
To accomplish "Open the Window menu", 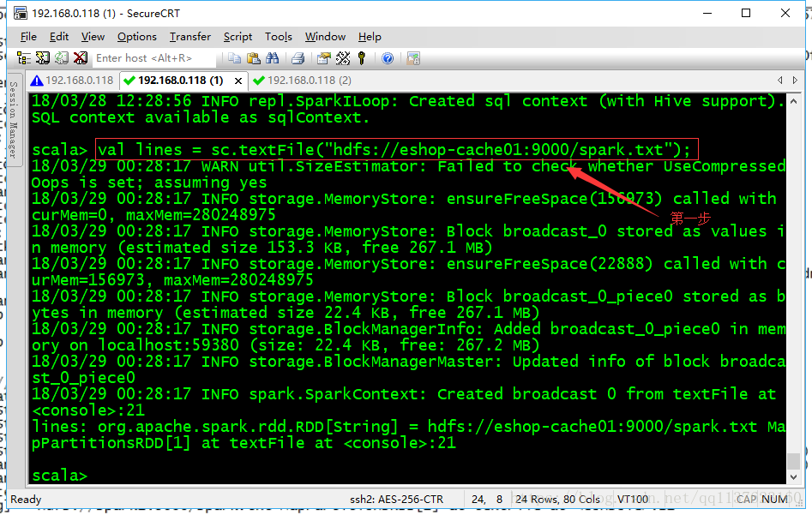I will point(325,37).
